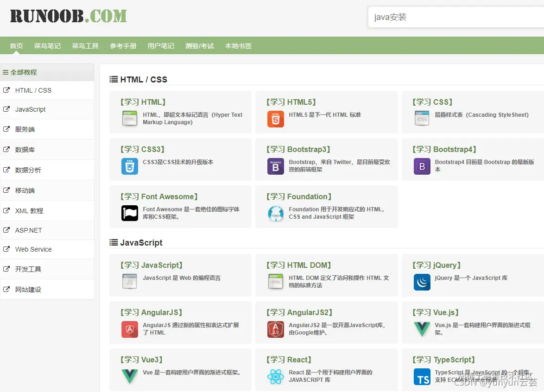Screen dimensions: 544x392
Task: Open the 首页 navigation tab
Action: point(16,46)
